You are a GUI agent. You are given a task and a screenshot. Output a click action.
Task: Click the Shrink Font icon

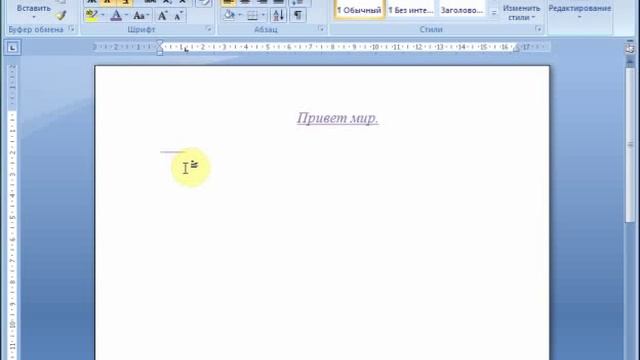coord(178,16)
